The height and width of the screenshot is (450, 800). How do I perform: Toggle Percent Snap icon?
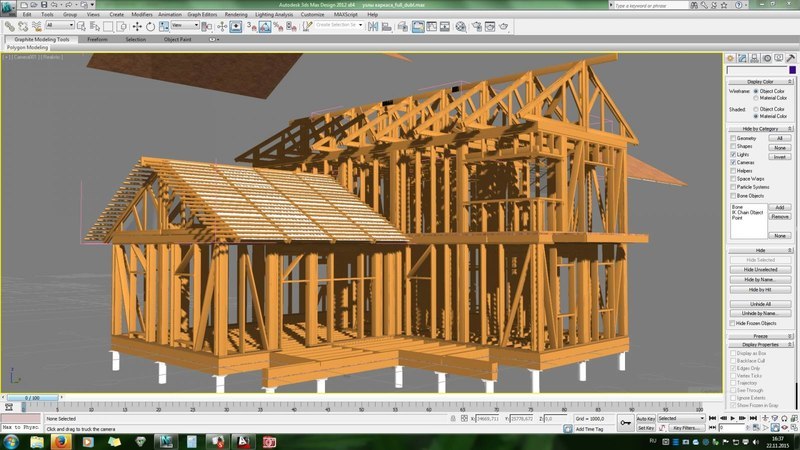278,26
